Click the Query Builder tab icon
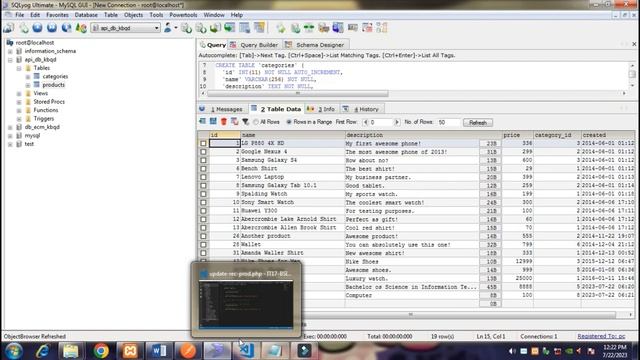This screenshot has height=360, width=640. tap(233, 45)
